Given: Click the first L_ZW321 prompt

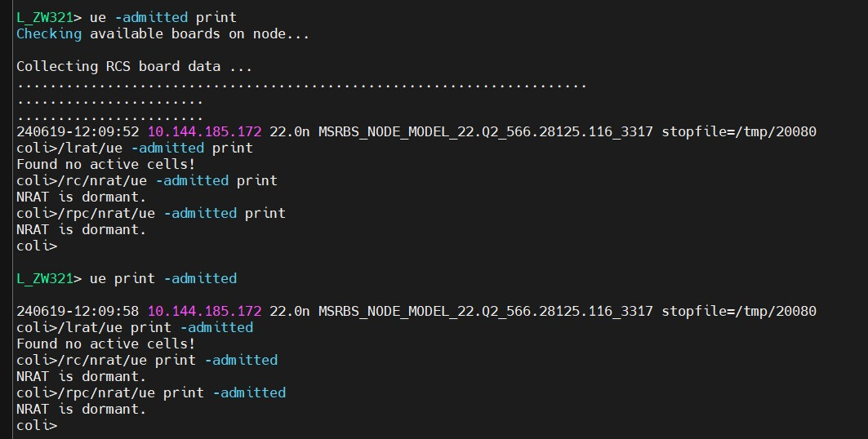Looking at the screenshot, I should pyautogui.click(x=45, y=18).
